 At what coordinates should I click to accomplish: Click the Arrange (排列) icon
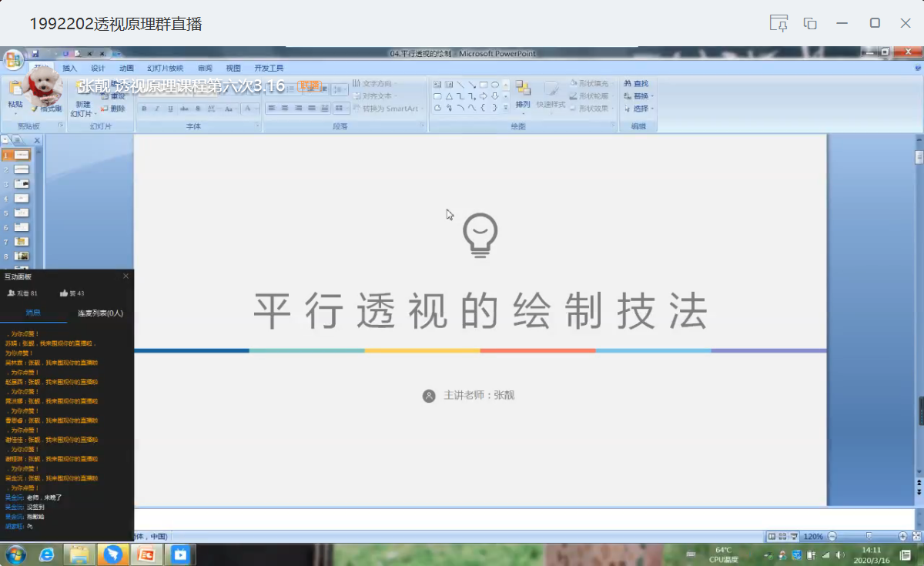point(523,92)
